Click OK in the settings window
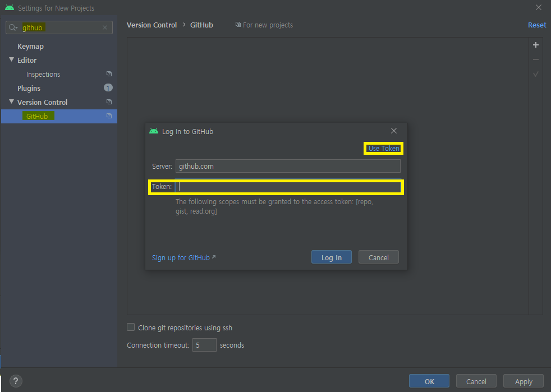This screenshot has height=392, width=551. [x=429, y=381]
